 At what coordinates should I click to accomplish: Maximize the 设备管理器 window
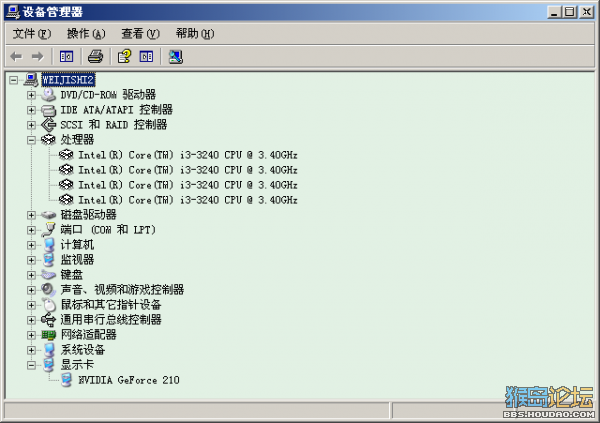570,12
